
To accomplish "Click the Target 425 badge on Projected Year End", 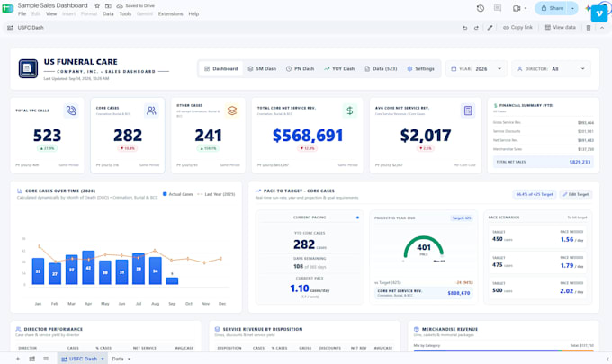I will point(462,218).
